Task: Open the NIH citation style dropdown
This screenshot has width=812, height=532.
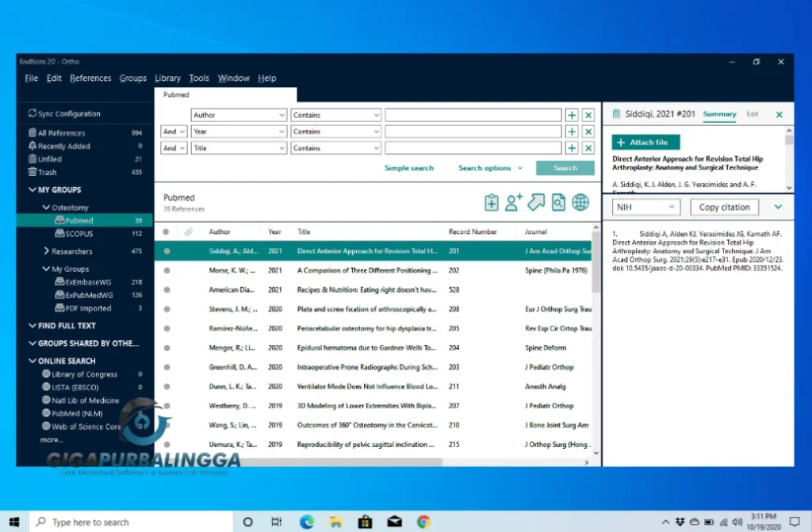Action: pyautogui.click(x=645, y=206)
